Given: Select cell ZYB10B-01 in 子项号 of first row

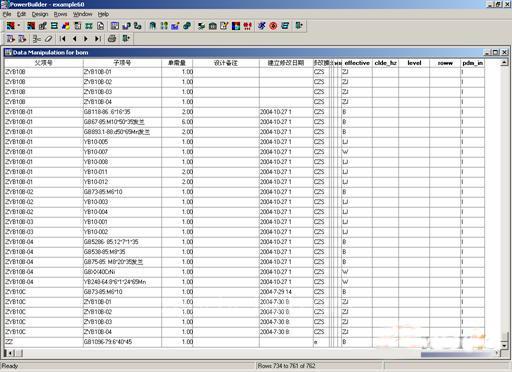Looking at the screenshot, I should coord(122,72).
